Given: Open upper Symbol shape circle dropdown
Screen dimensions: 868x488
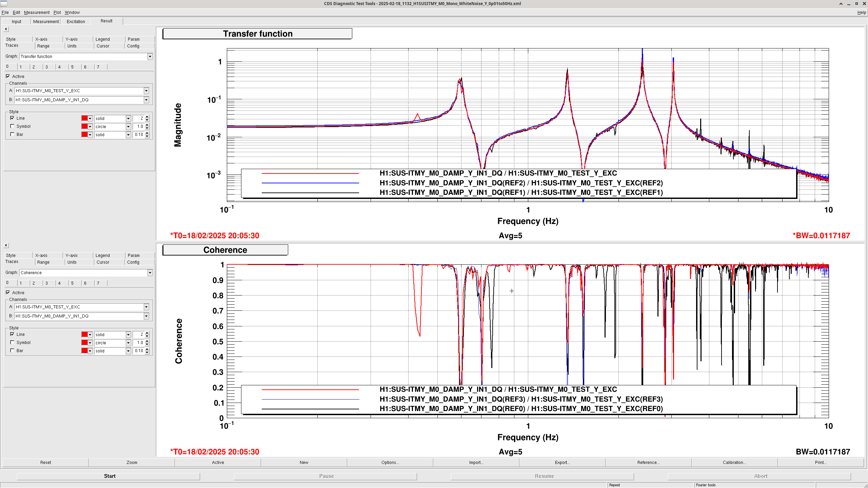Looking at the screenshot, I should [x=128, y=127].
